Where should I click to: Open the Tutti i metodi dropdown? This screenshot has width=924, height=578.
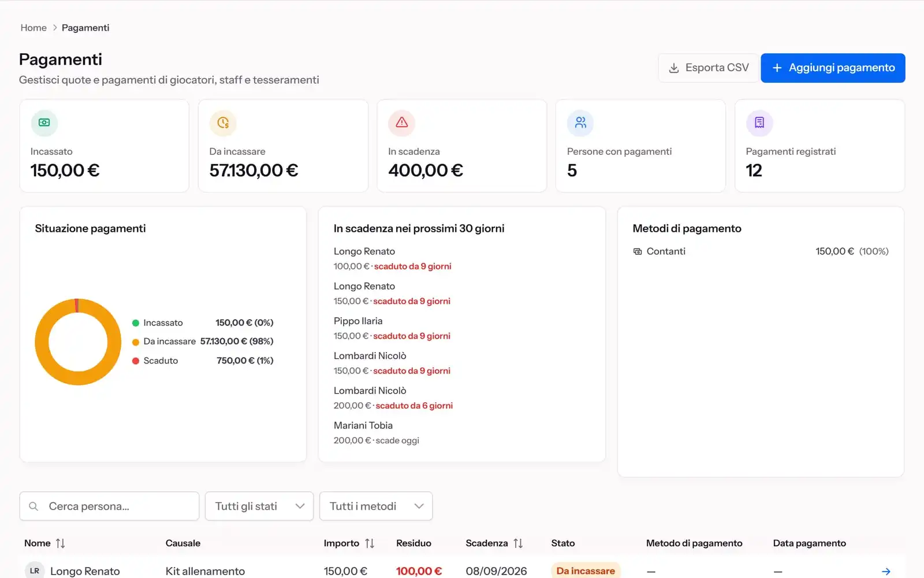click(x=376, y=506)
